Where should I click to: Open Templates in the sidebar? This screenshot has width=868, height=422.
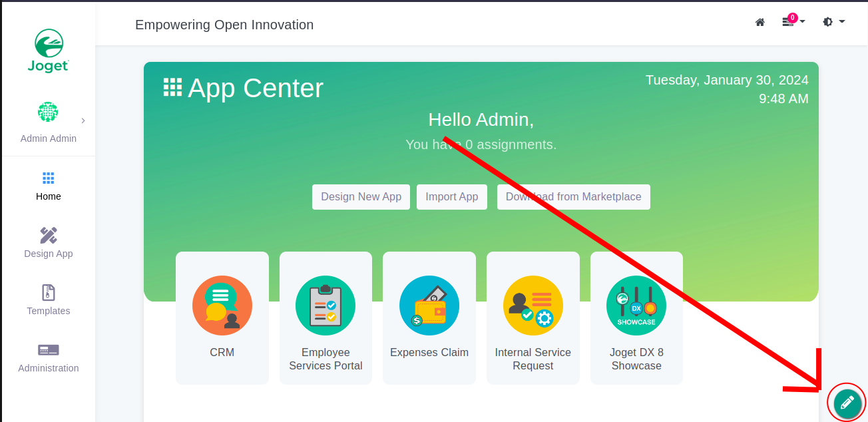(49, 301)
